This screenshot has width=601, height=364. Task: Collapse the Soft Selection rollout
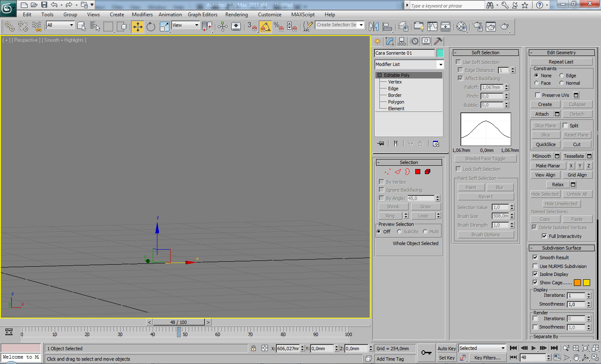[x=486, y=53]
